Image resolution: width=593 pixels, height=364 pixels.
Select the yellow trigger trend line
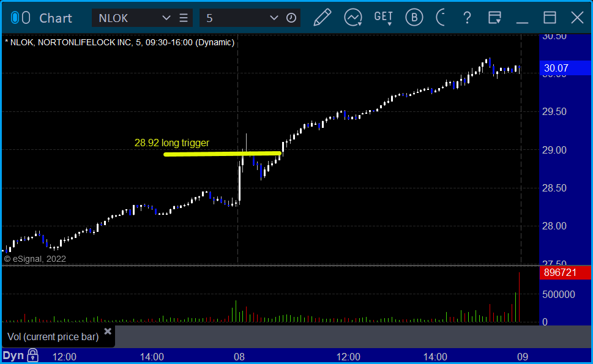click(x=222, y=154)
